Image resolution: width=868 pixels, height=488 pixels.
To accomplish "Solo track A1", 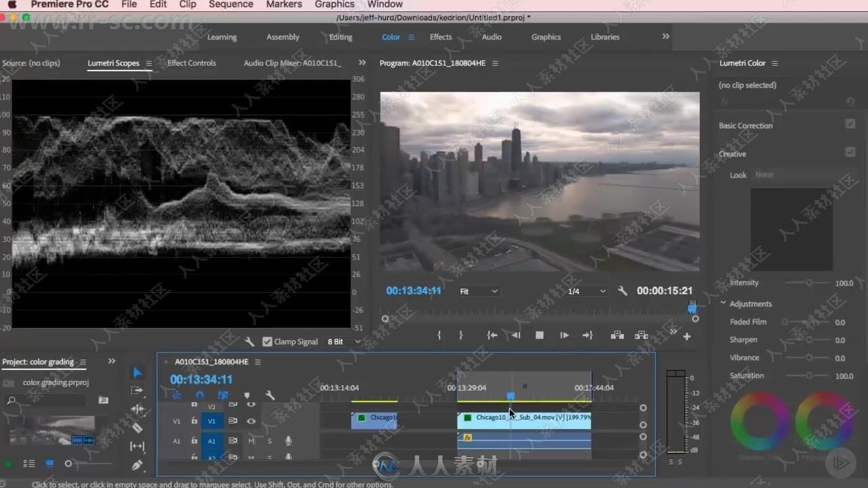I will 269,441.
